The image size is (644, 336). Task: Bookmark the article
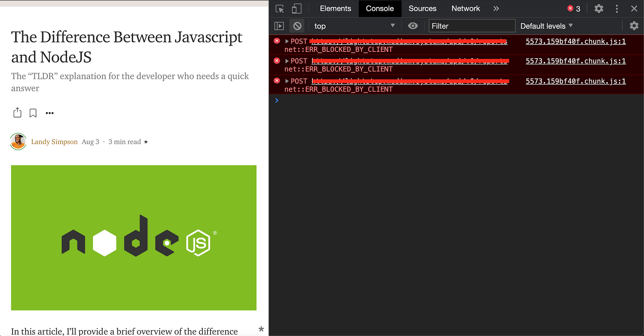(x=33, y=113)
